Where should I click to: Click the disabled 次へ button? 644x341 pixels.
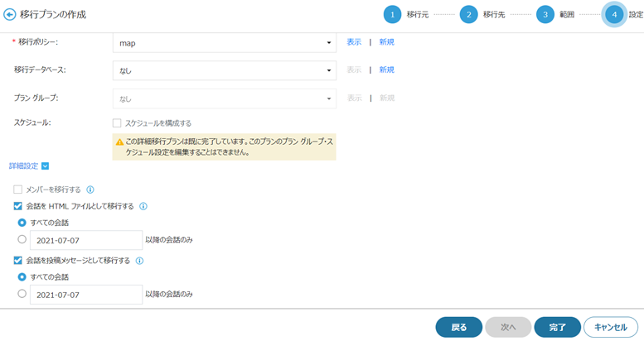[508, 327]
